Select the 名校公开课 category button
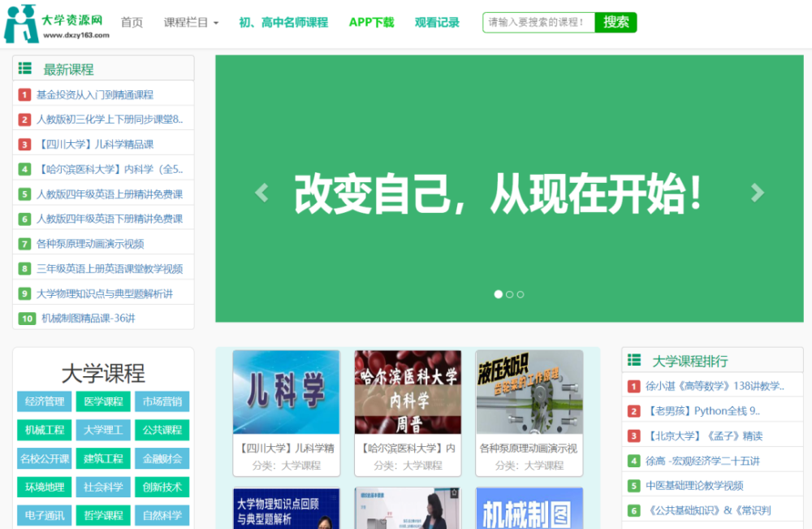Screen dimensions: 812x529 coord(45,458)
